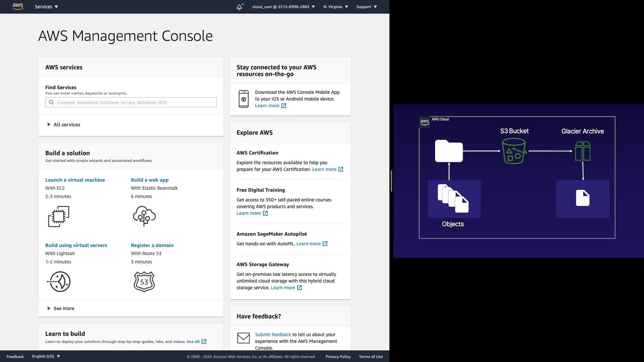
Task: Click the Elastic Beanstalk cloud tree icon
Action: [144, 216]
